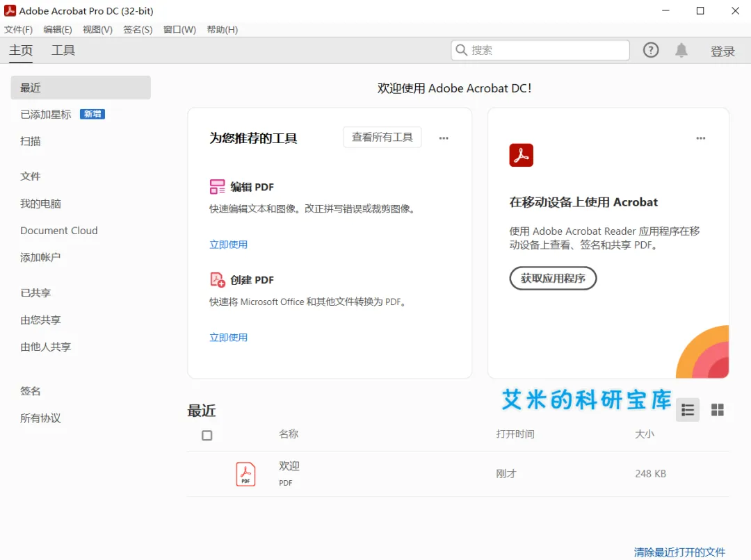Select 最近 in the sidebar

(81, 88)
